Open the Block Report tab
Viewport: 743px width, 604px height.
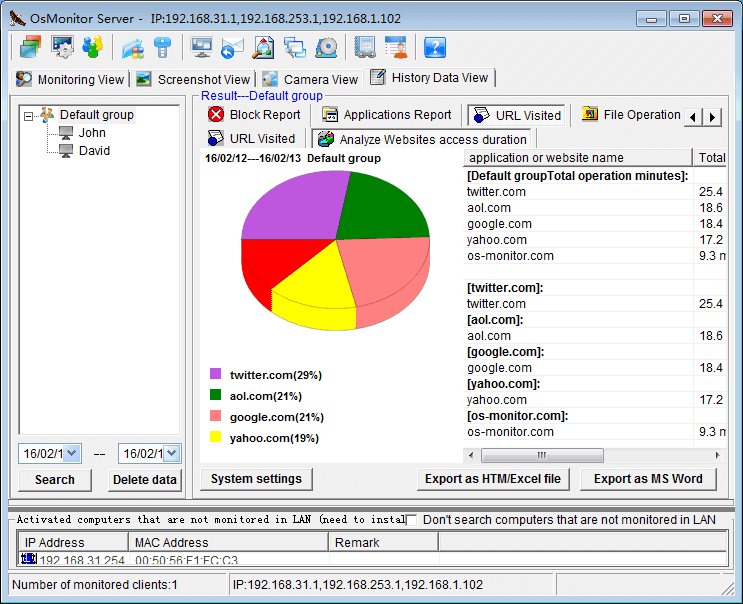click(254, 115)
